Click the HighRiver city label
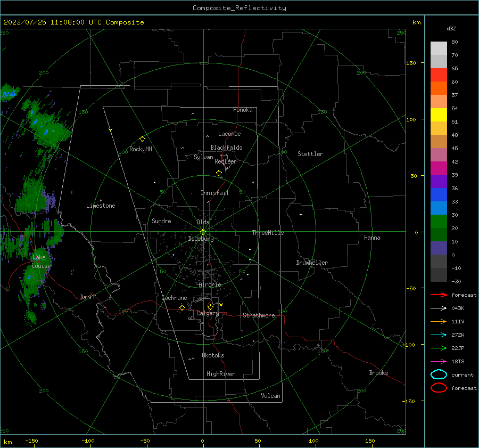 click(x=221, y=374)
